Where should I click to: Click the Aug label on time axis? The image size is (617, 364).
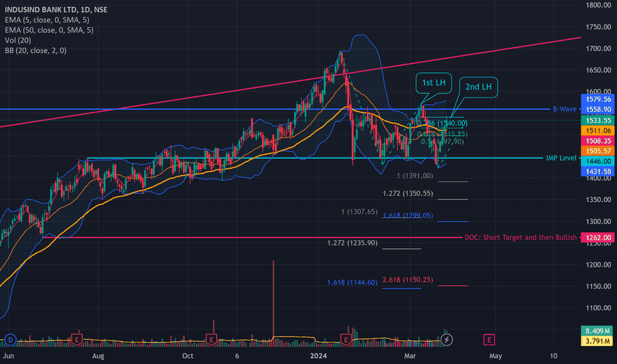(98, 356)
